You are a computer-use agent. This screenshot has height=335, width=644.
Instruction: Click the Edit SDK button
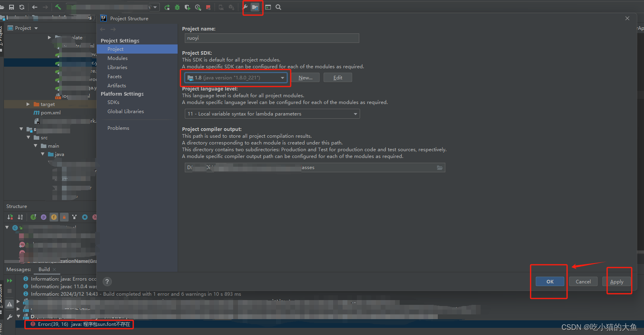[338, 78]
